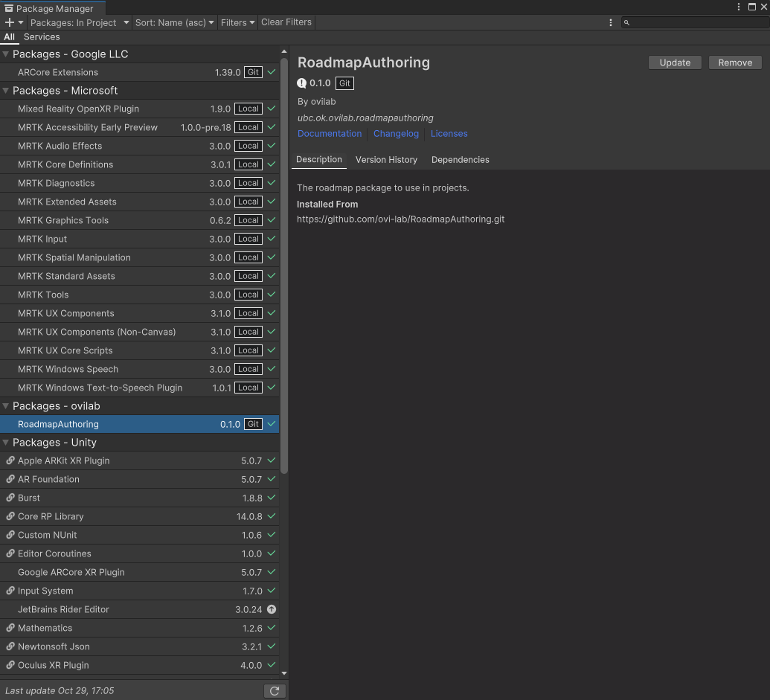Screen dimensions: 770x700
Task: Switch to Description tab
Action: (318, 159)
